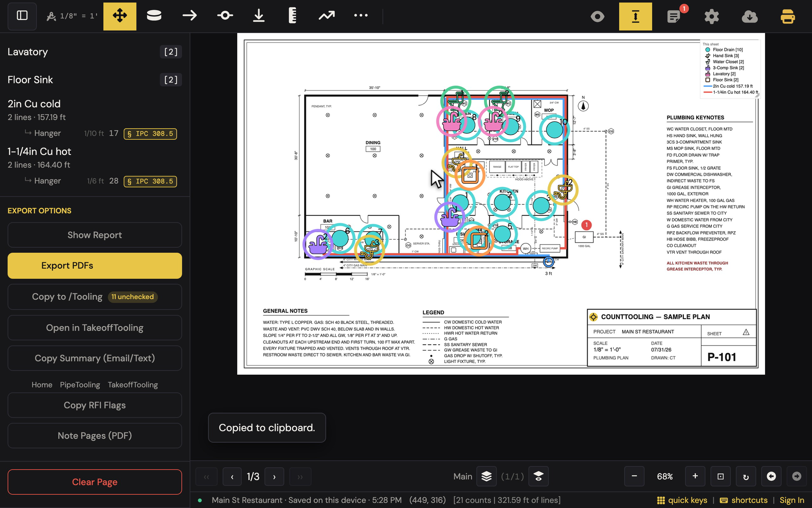Click the 68% zoom level
Screen dimensions: 812x508
665,477
